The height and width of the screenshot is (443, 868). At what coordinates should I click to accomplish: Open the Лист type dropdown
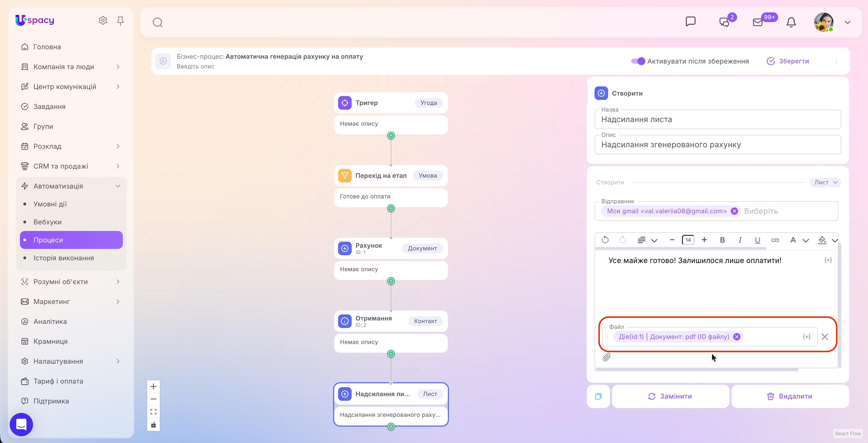point(825,182)
